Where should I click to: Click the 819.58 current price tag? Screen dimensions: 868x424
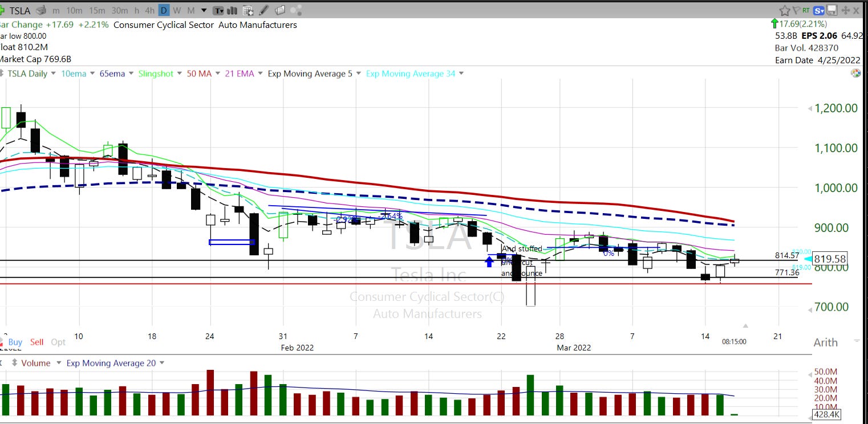tap(830, 259)
